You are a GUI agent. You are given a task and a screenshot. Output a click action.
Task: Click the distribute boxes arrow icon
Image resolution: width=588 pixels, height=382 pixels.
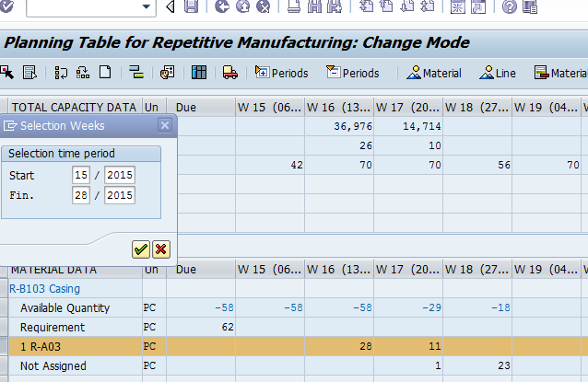(x=83, y=73)
